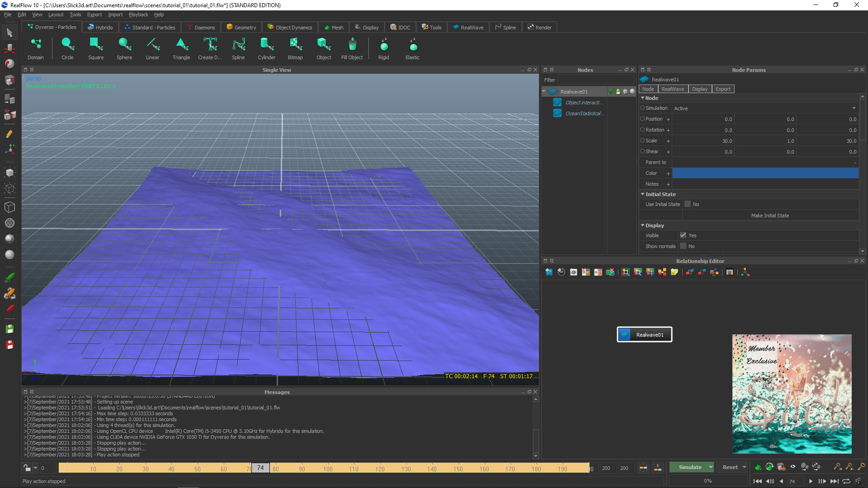Enable the Show normals checkbox

tap(683, 246)
